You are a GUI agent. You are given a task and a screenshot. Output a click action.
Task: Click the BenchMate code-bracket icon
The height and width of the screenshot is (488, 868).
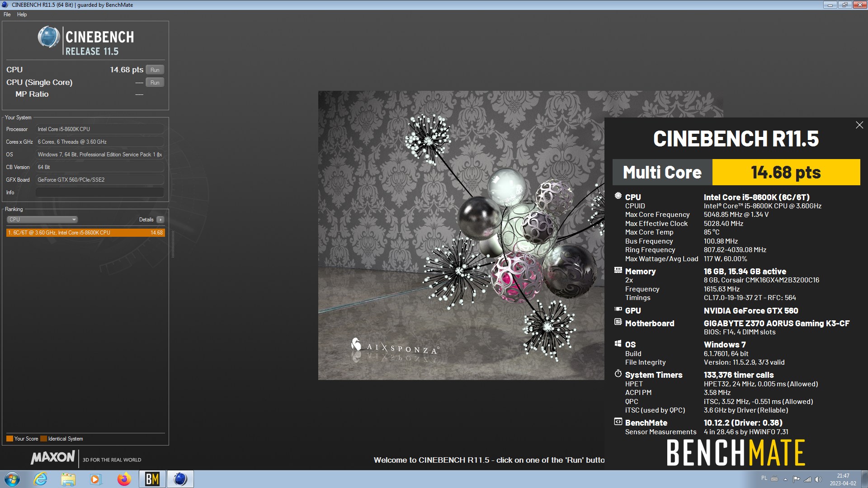pyautogui.click(x=618, y=422)
